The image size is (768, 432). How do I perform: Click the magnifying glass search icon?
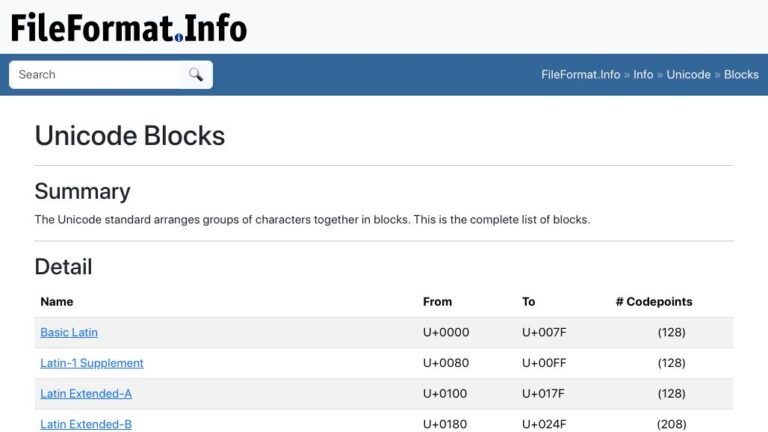tap(196, 74)
